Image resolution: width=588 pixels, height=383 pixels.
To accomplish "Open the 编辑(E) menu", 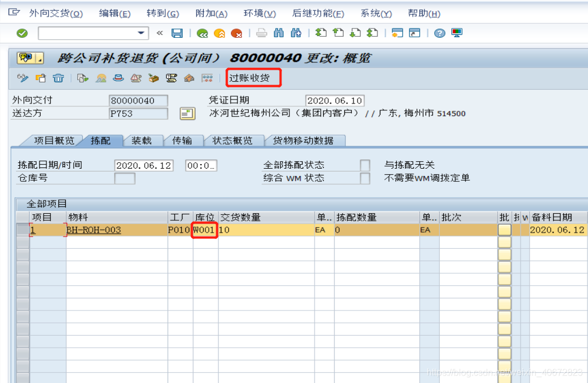I will pyautogui.click(x=115, y=14).
